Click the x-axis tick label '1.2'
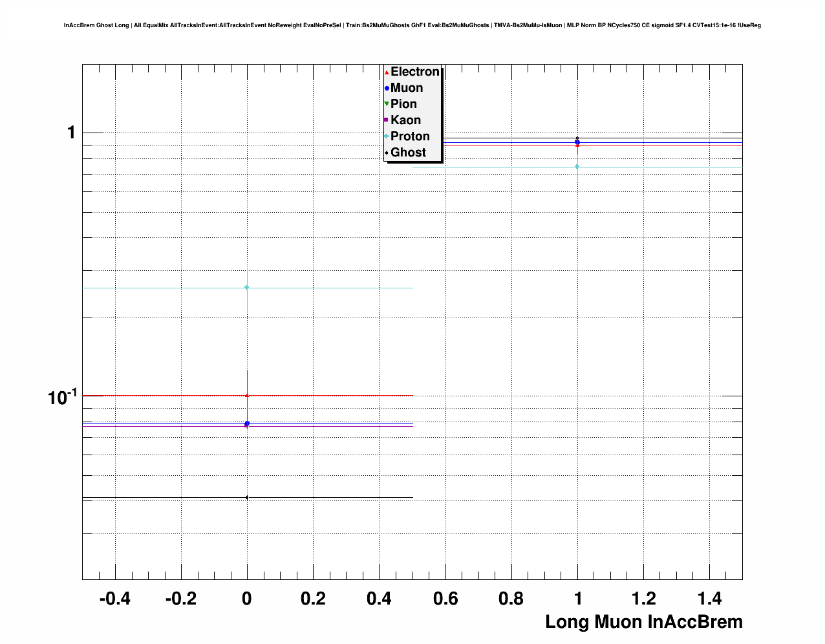 point(643,599)
